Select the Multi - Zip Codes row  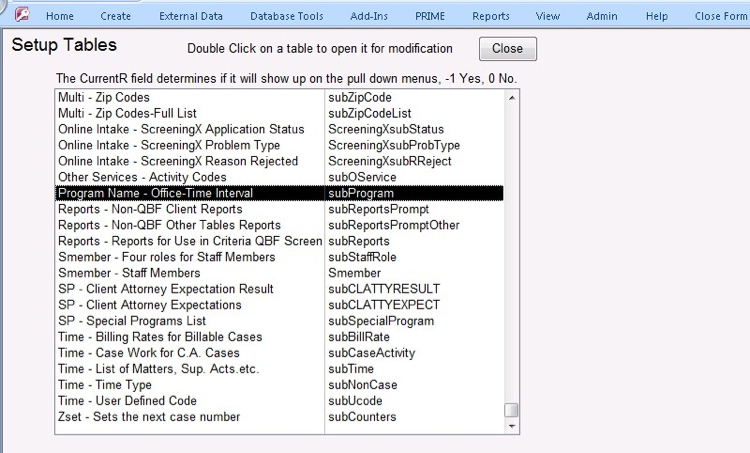click(x=104, y=97)
